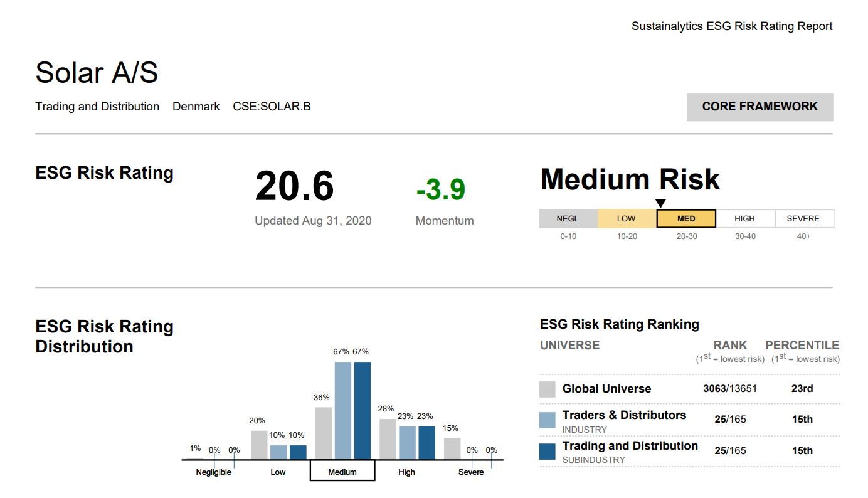Viewport: 868px width, 498px height.
Task: Click the PERCENTILE column header
Action: (x=802, y=346)
